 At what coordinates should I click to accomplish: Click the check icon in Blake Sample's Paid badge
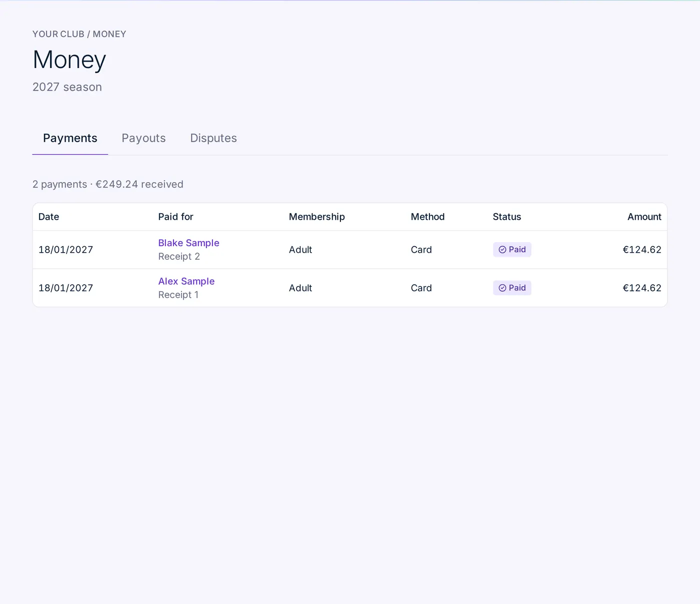[502, 250]
